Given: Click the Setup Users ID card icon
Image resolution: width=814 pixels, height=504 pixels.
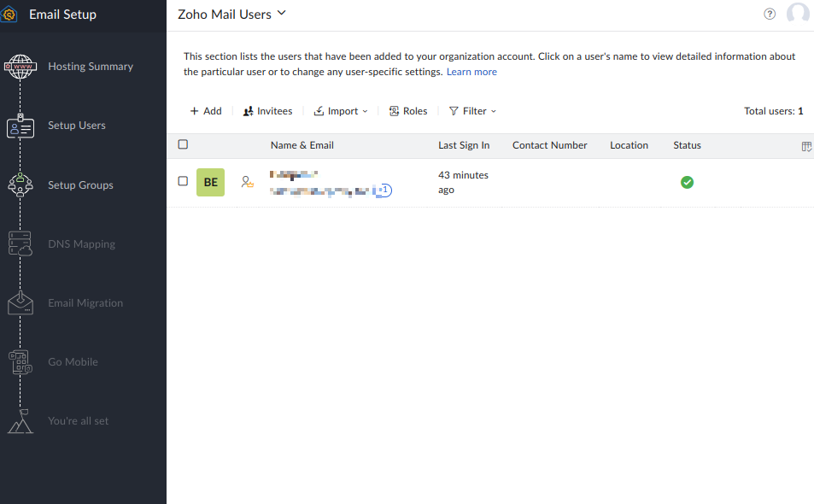Looking at the screenshot, I should pyautogui.click(x=20, y=126).
